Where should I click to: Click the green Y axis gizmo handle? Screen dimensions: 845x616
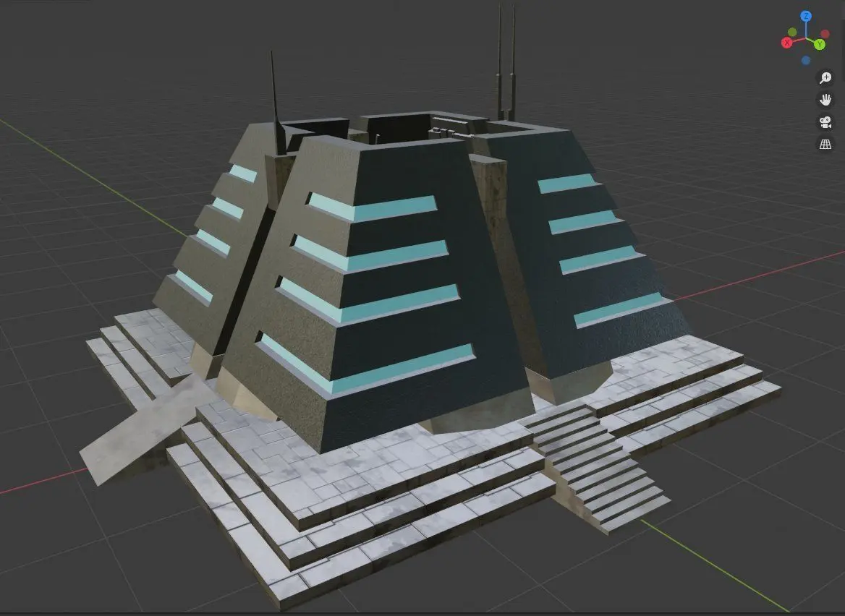[x=819, y=44]
